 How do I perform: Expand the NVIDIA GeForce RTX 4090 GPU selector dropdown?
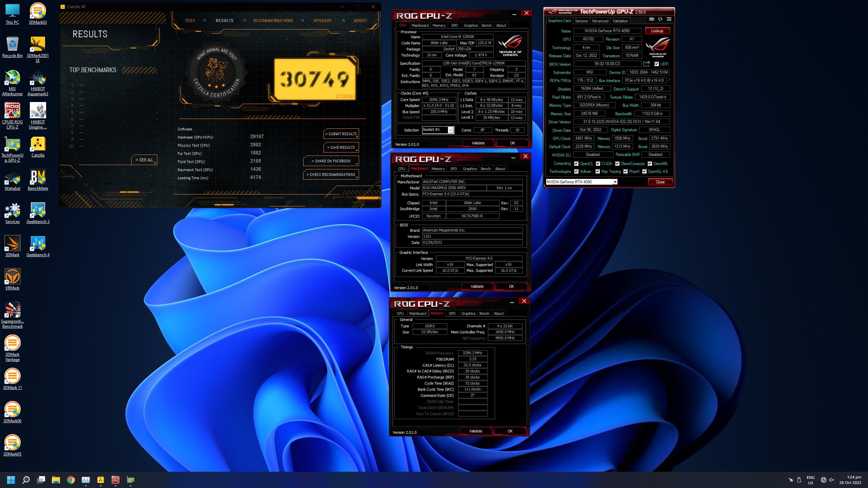point(615,182)
